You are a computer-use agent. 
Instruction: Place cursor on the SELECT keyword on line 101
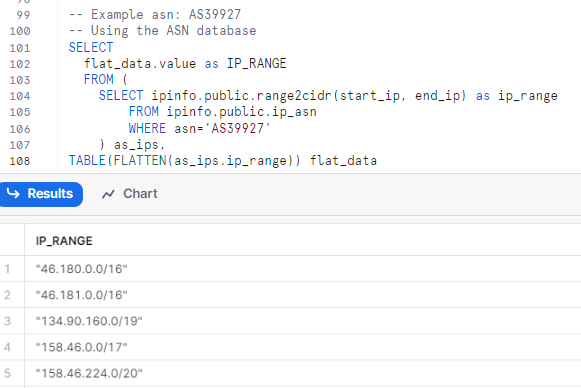click(x=91, y=47)
